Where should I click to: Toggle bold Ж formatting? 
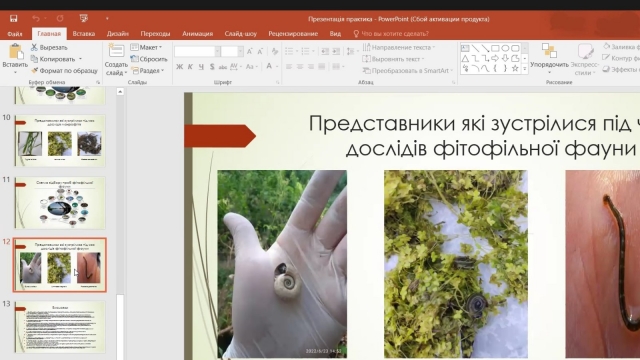point(180,67)
